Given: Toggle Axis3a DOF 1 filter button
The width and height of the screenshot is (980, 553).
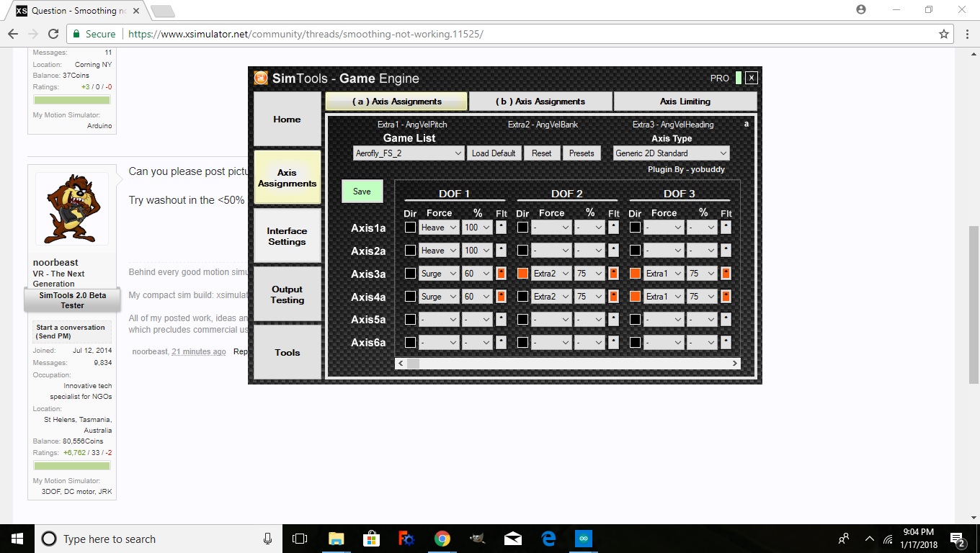Looking at the screenshot, I should click(x=501, y=274).
